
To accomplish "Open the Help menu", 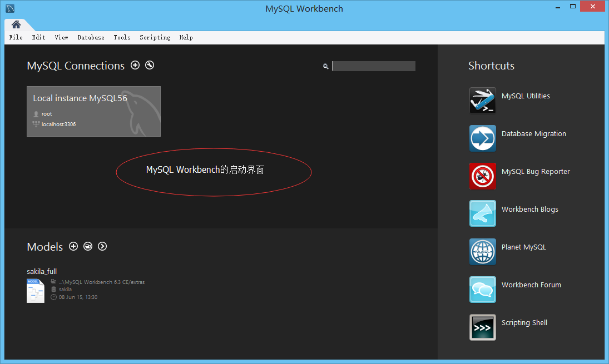I will tap(186, 37).
